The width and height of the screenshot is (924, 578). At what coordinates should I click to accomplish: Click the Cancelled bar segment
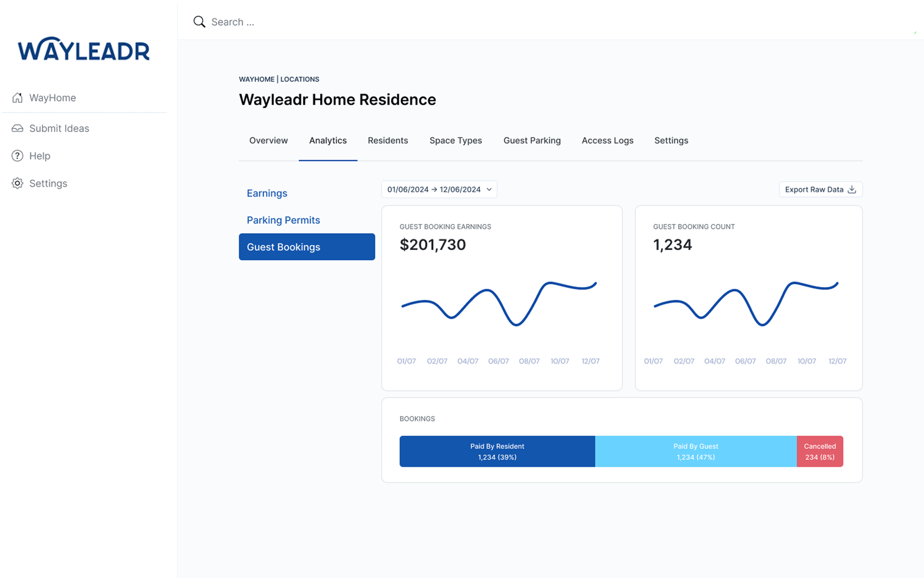(x=820, y=451)
